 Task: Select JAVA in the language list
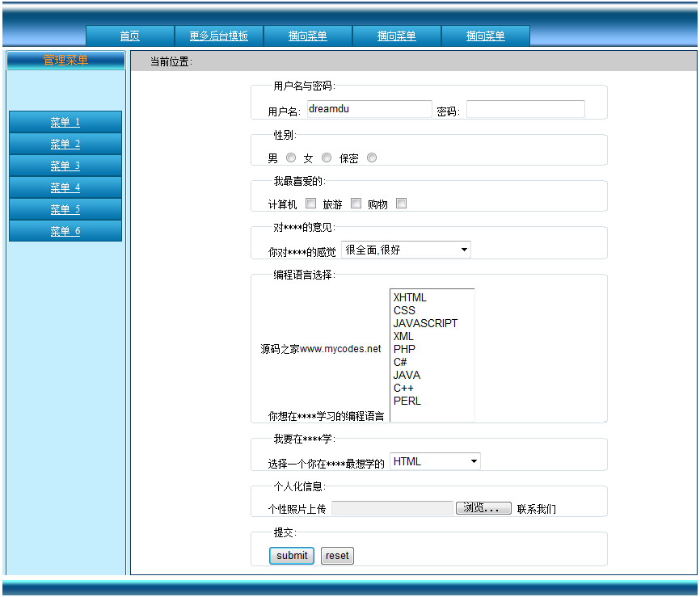432,375
